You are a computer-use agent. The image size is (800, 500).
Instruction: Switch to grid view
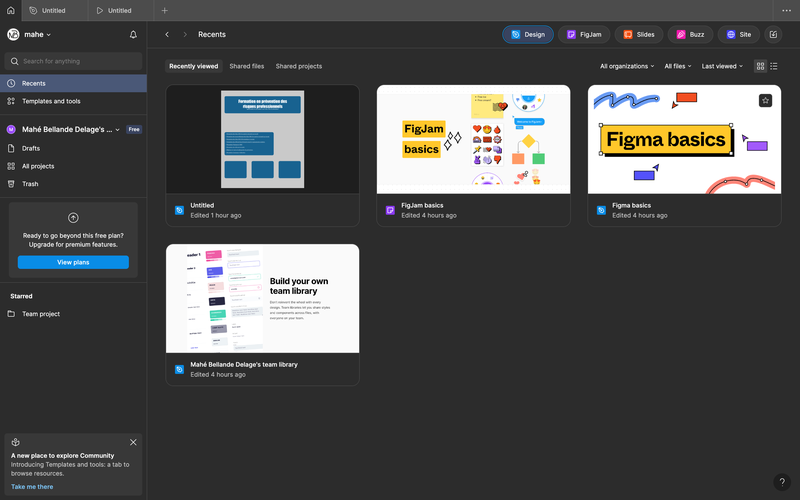pyautogui.click(x=760, y=66)
